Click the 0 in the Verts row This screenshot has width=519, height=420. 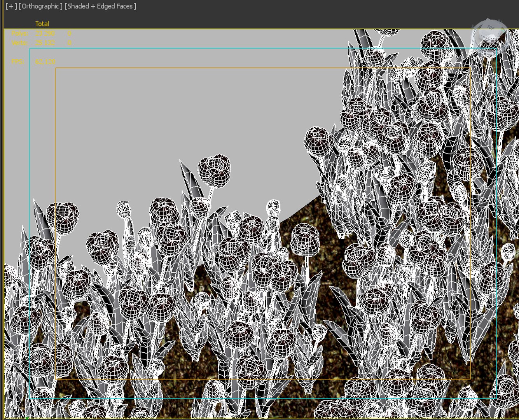point(69,43)
